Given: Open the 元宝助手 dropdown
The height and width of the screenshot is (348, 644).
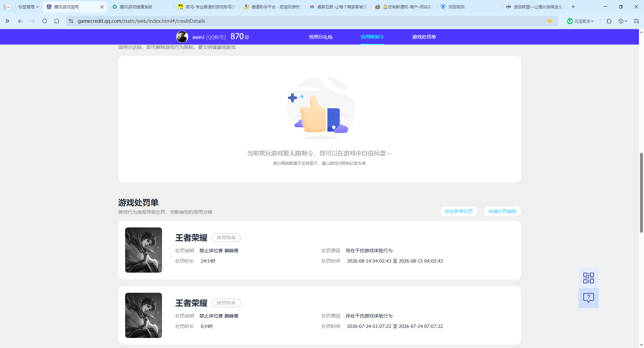Looking at the screenshot, I should [x=580, y=21].
